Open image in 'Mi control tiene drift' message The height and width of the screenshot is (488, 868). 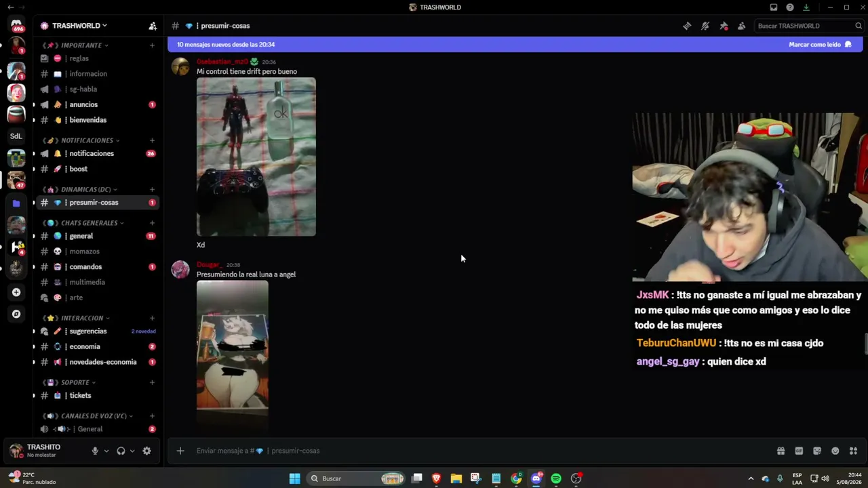pos(256,157)
